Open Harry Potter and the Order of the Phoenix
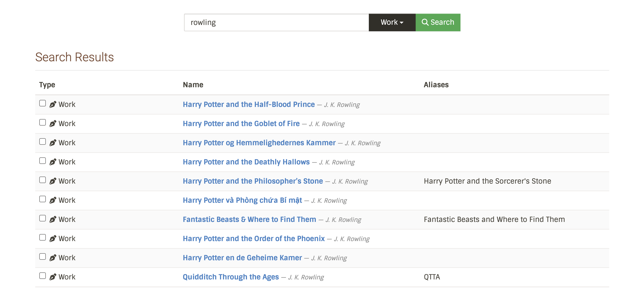This screenshot has height=288, width=644. click(x=254, y=239)
